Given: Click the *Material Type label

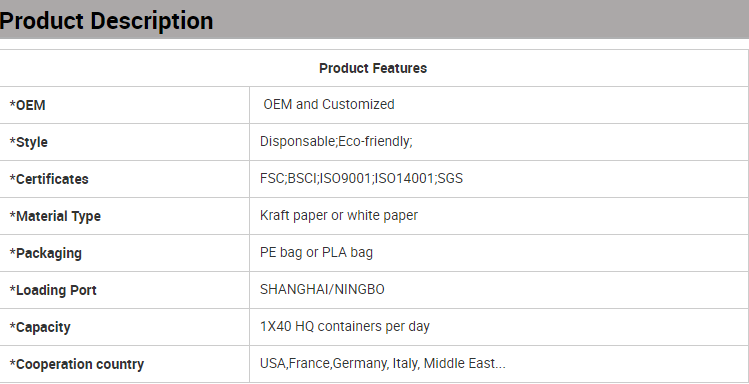Looking at the screenshot, I should (55, 216).
